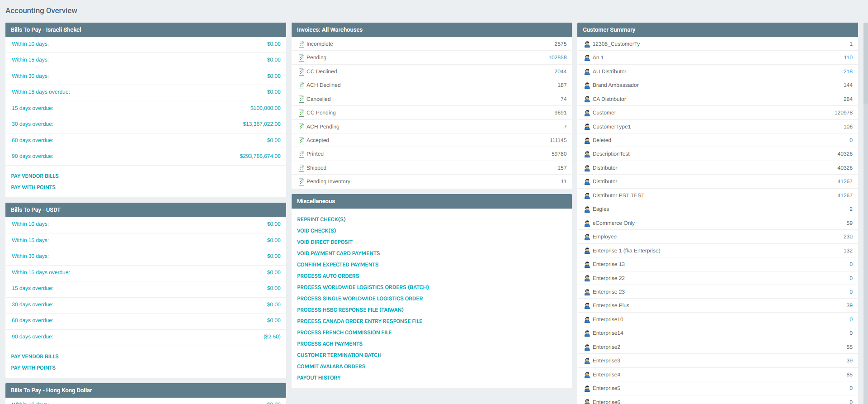Click the Reprint Check(s) link
The height and width of the screenshot is (404, 868).
point(321,219)
